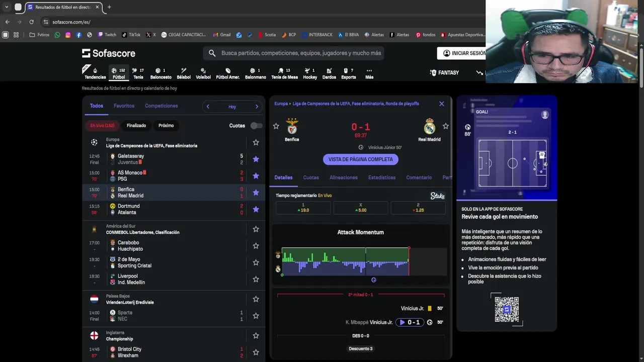644x362 pixels.
Task: Favorite the UEFA Champions League competition
Action: 256,143
